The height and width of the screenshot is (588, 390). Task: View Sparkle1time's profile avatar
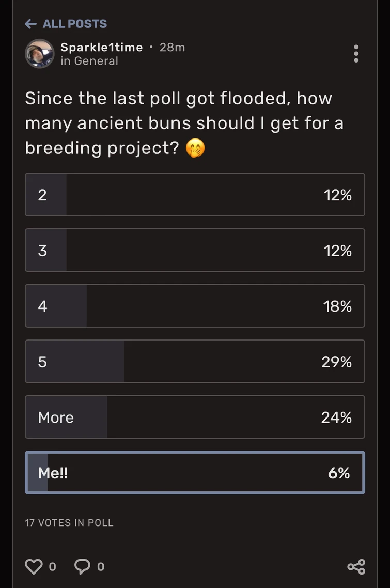pos(39,54)
